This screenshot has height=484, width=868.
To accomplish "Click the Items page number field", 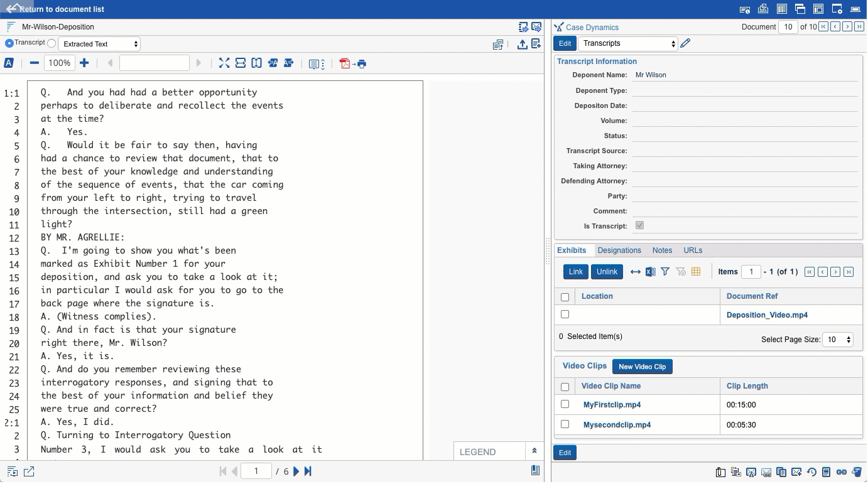I will (x=751, y=272).
